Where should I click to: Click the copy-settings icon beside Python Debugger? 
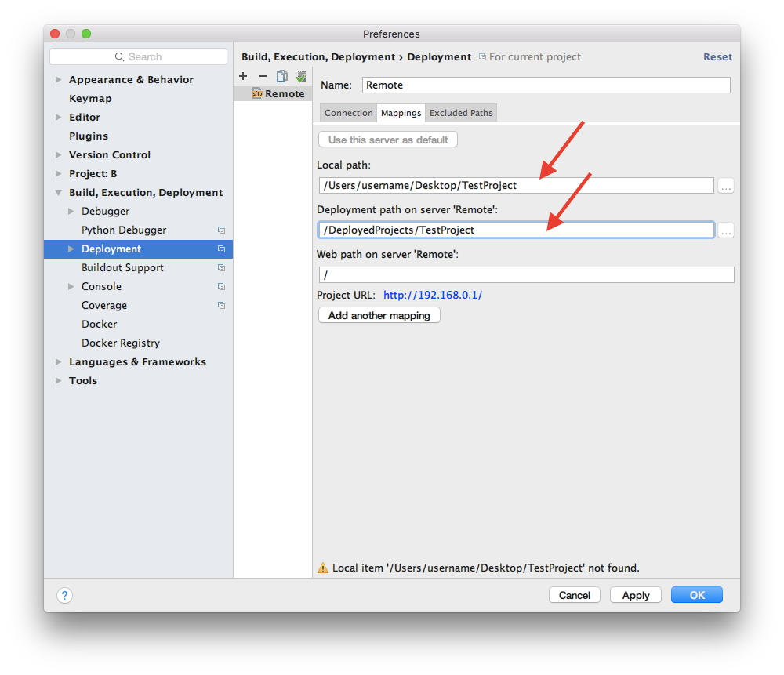221,230
